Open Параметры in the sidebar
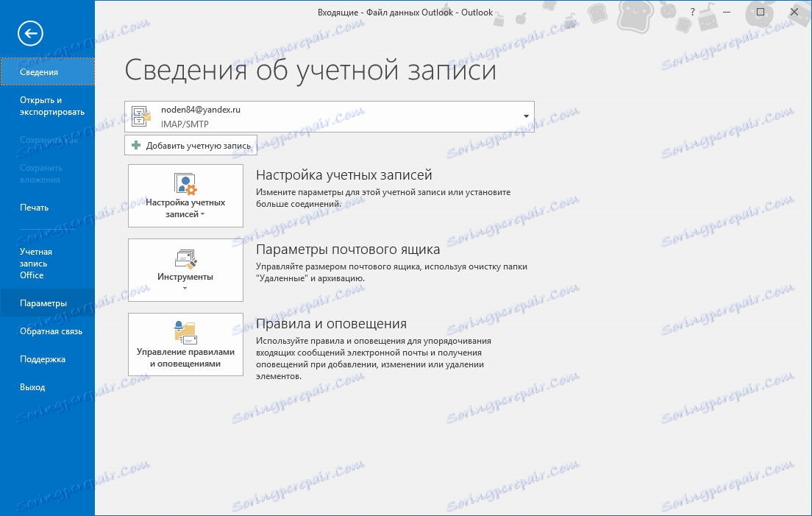 pos(47,303)
